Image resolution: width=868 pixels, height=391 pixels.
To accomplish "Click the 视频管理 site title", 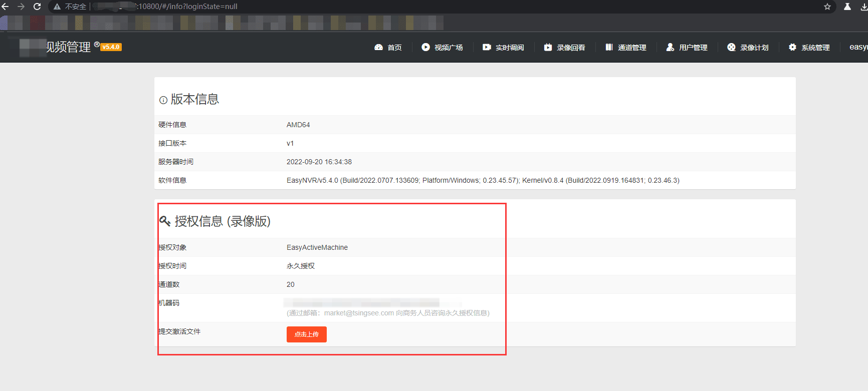I will (x=69, y=47).
